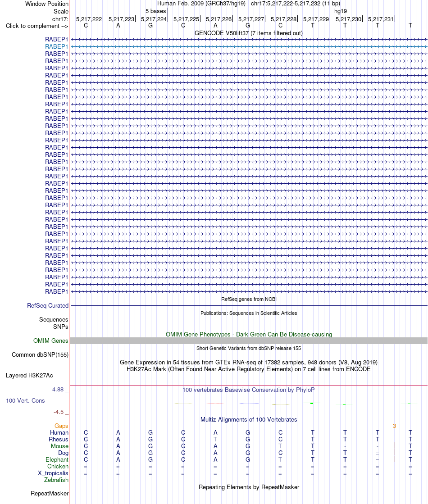Screen dimensions: 428x504
Task: Click the blue PhyloP conservation bar
Action: click(x=249, y=404)
